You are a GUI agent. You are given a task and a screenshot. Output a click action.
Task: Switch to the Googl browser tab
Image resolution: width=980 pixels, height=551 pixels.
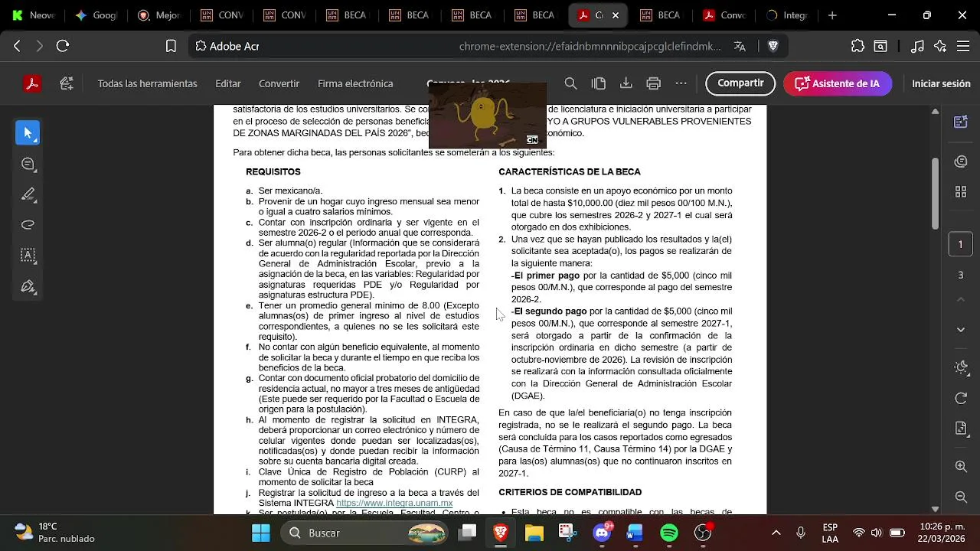96,15
